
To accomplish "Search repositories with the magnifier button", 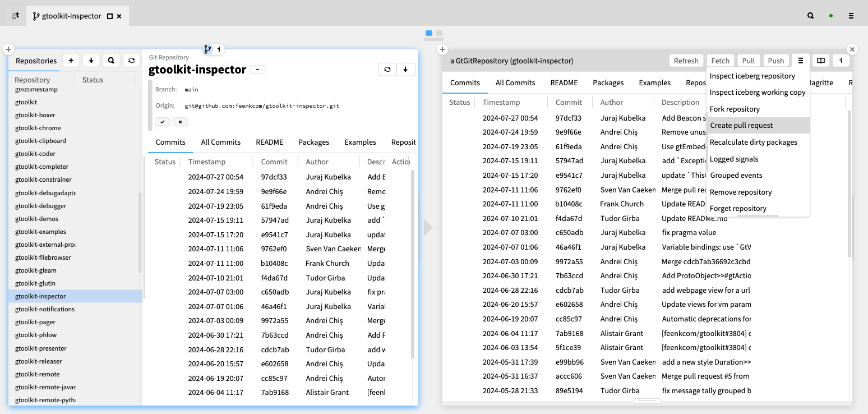I will [x=111, y=61].
